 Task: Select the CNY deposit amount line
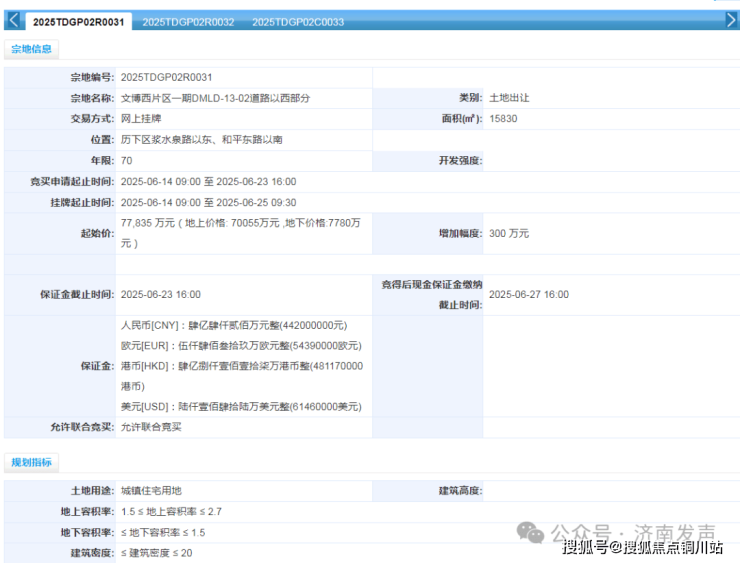tap(234, 326)
